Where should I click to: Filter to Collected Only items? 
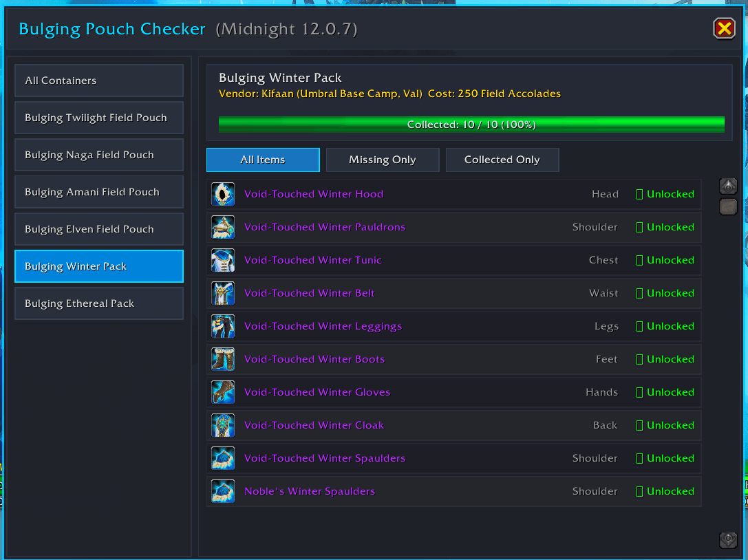(x=502, y=160)
